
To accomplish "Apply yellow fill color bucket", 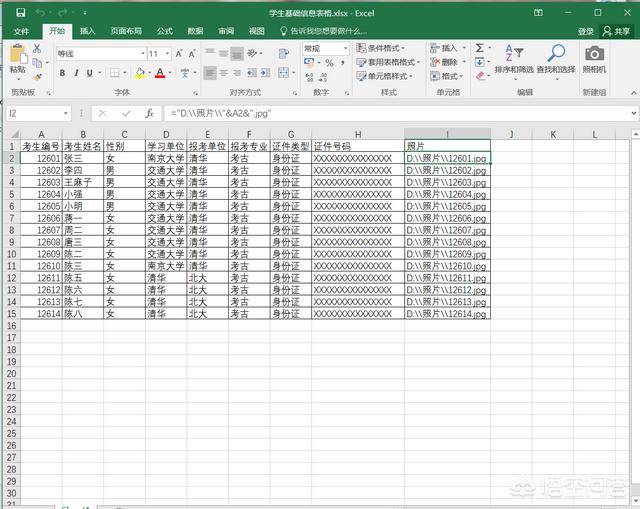I will (140, 73).
